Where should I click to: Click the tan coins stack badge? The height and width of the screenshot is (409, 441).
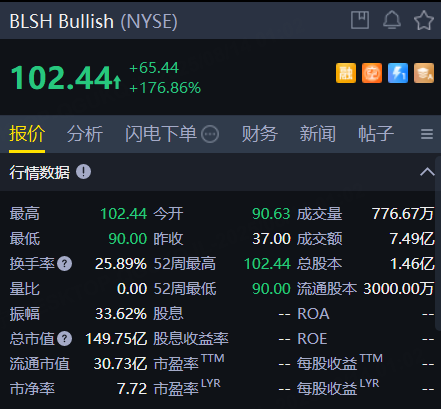coord(424,73)
